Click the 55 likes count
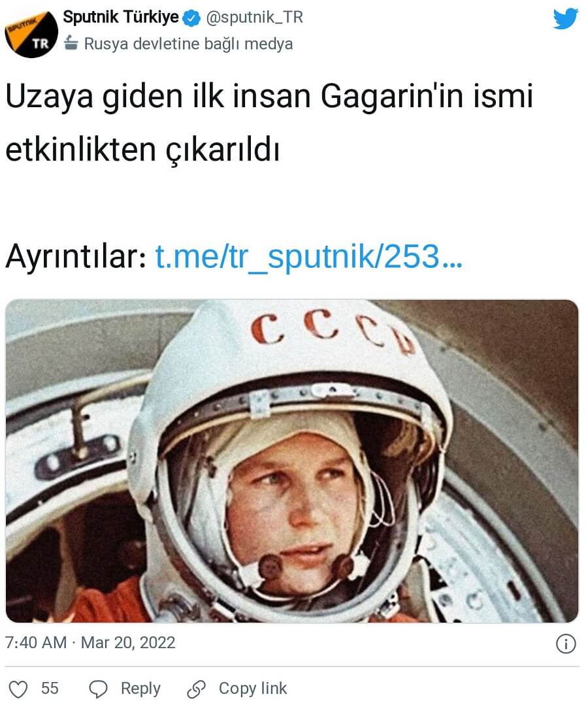Screen dimensions: 588x705 coord(50,689)
